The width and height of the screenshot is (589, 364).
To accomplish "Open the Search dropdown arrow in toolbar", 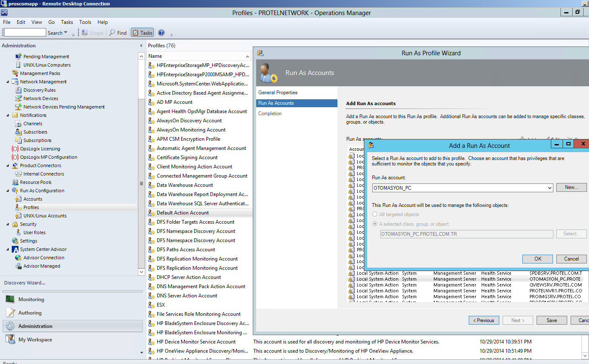I will click(65, 33).
